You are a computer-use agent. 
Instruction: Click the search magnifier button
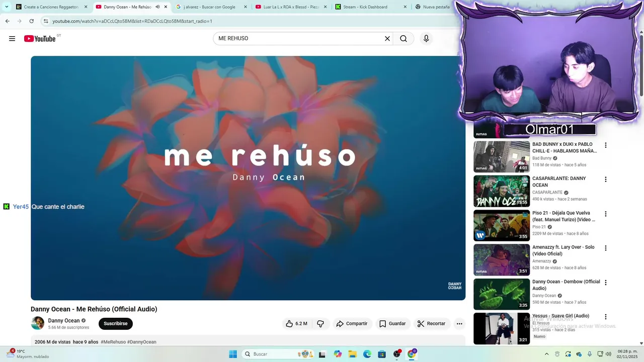tap(404, 39)
